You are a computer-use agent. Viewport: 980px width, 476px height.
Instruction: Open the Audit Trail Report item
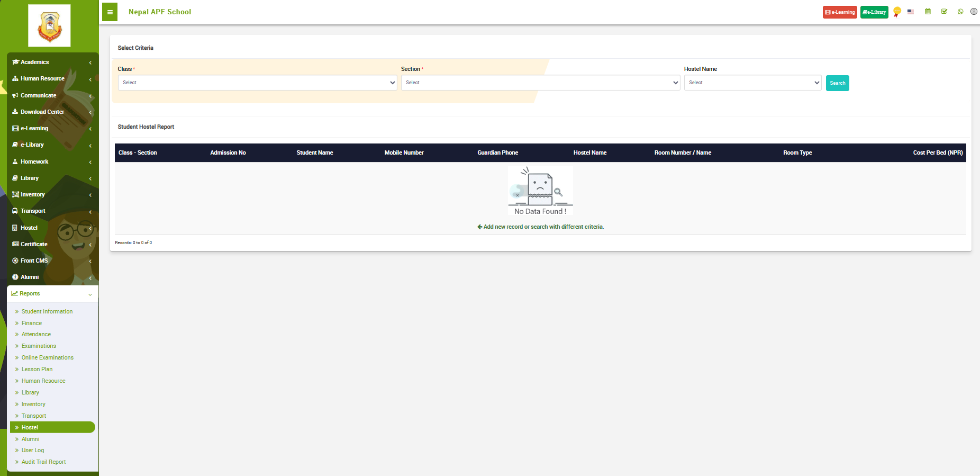[44, 462]
